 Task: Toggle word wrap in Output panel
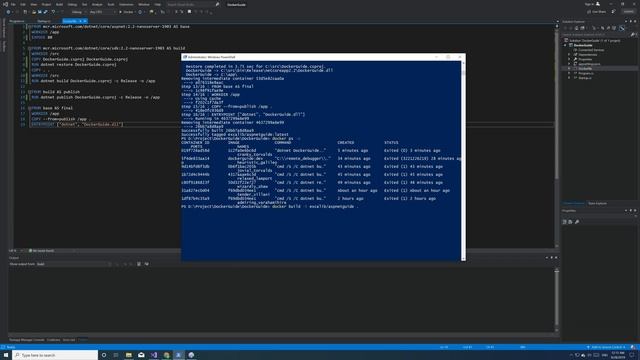(x=147, y=264)
